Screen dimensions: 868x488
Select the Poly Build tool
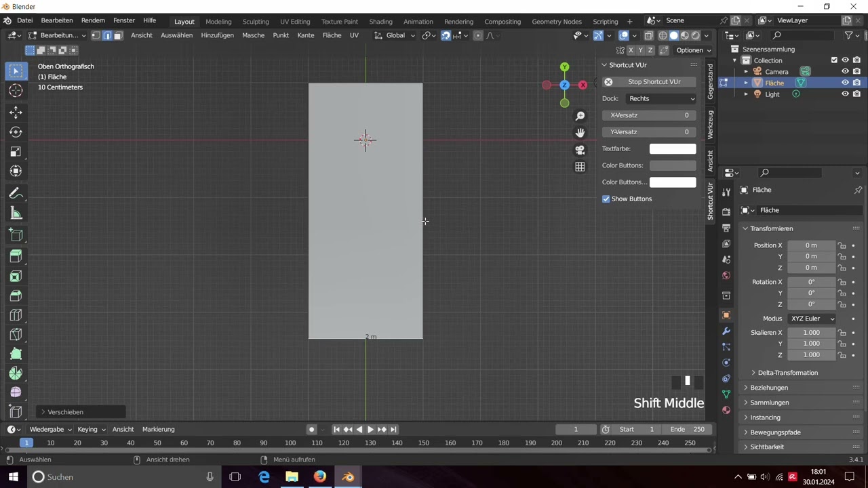click(16, 354)
